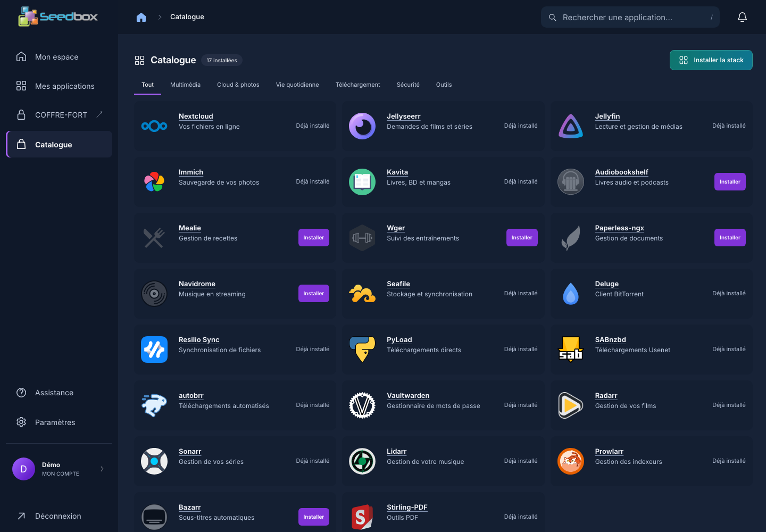766x532 pixels.
Task: Click the PyLoad python icon
Action: (362, 350)
